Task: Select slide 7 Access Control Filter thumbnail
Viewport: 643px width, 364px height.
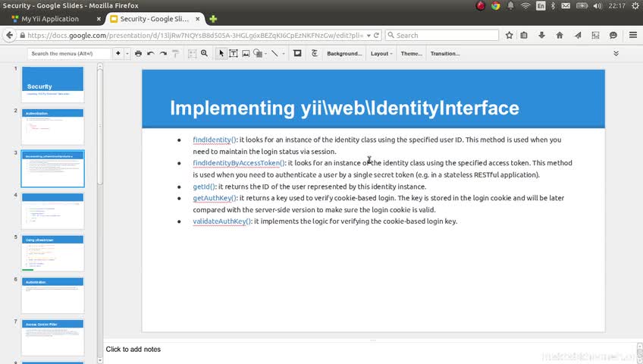Action: [x=52, y=337]
